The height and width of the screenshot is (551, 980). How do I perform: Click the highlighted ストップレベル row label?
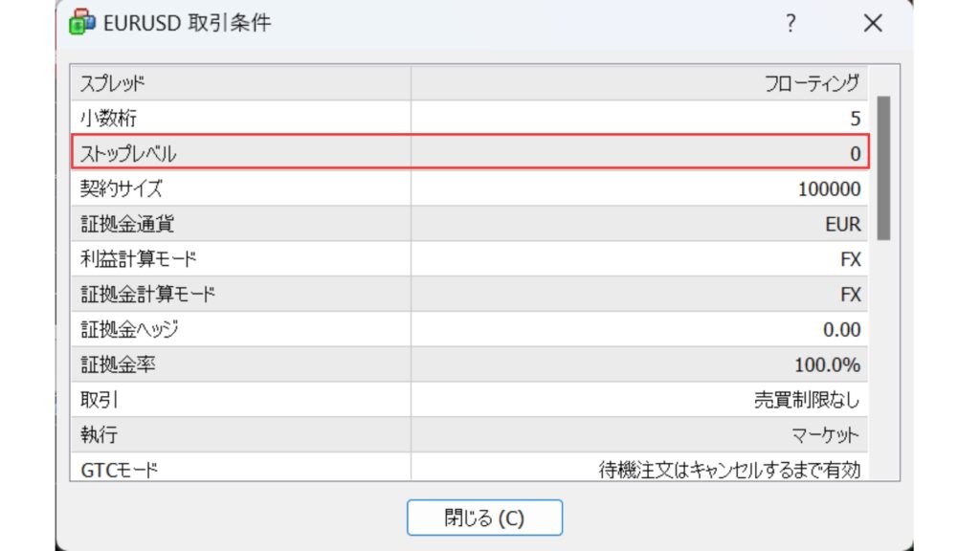(x=128, y=153)
